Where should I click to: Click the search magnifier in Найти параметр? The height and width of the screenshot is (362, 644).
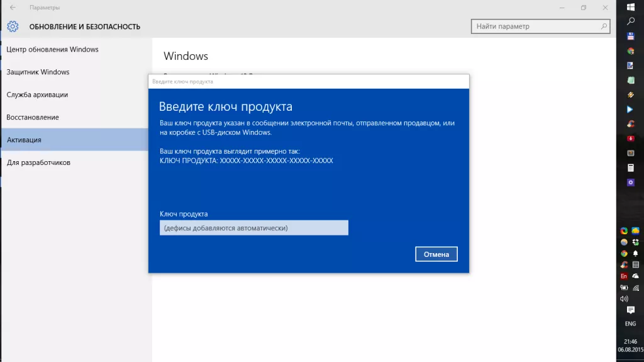[x=604, y=26]
